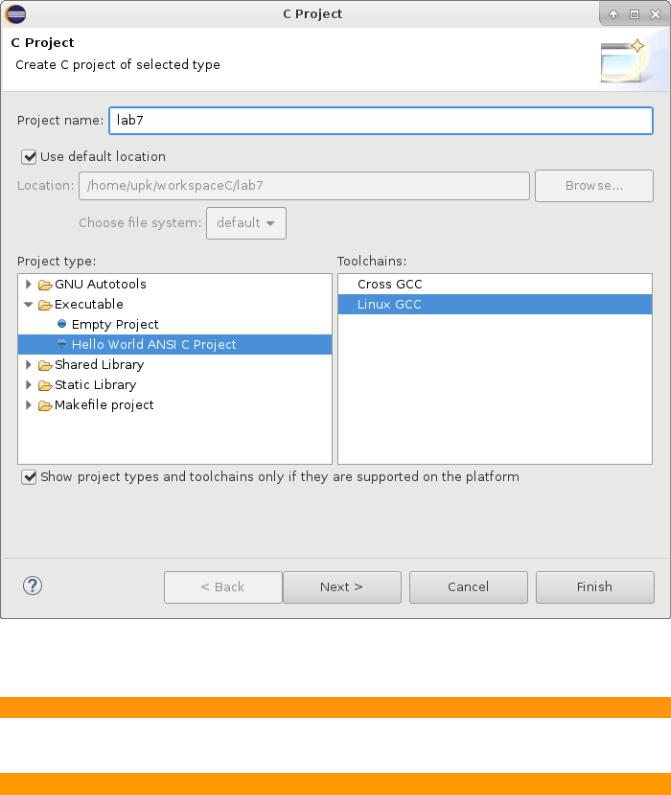Screen dimensions: 671x795
Task: Select Static Library project type label
Action: tap(95, 385)
